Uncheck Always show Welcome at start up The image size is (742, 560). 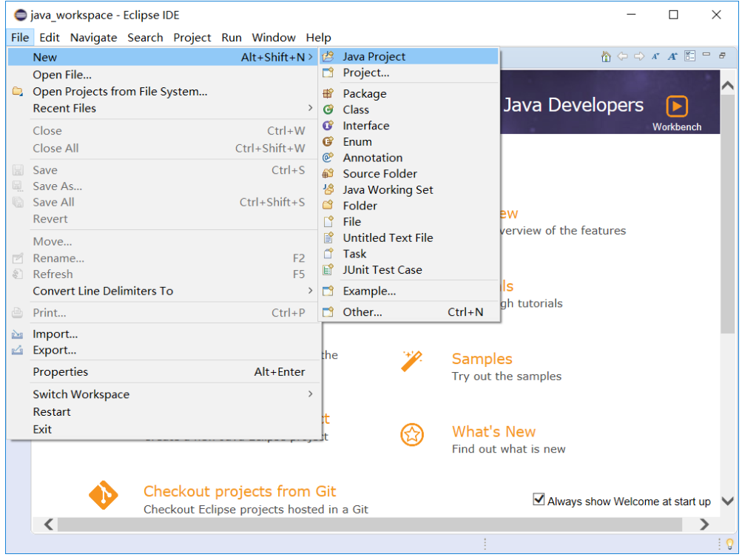(539, 499)
